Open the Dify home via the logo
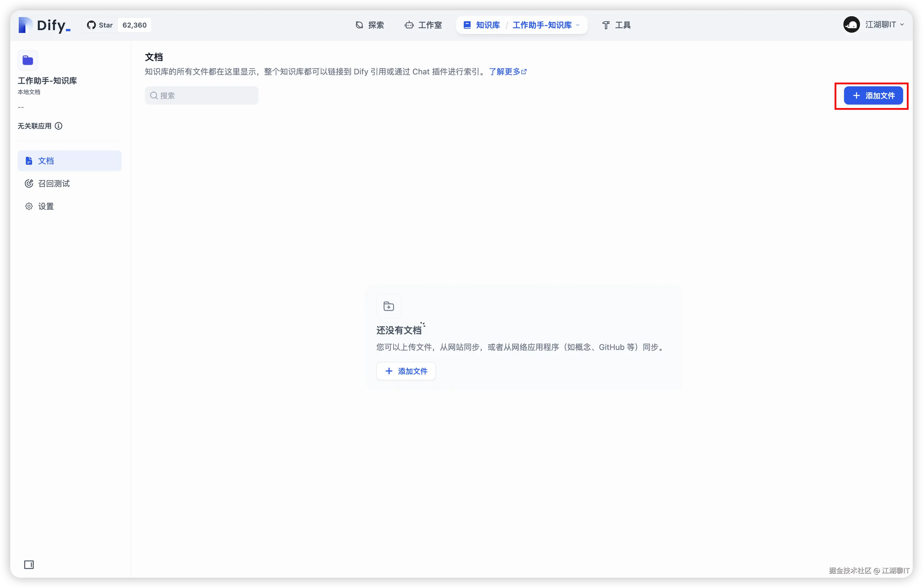Screen dimensions: 923x588 click(43, 25)
